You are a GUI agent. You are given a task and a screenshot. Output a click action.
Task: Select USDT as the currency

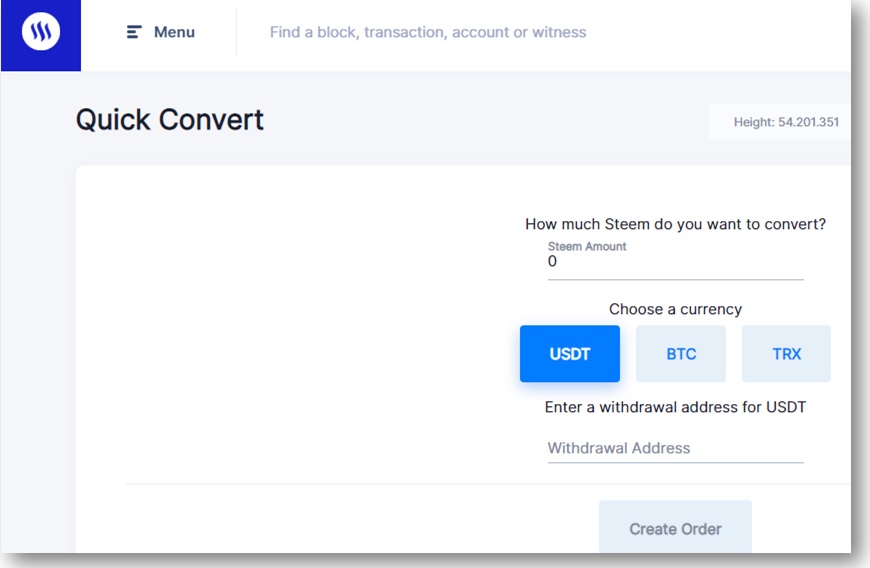tap(570, 354)
